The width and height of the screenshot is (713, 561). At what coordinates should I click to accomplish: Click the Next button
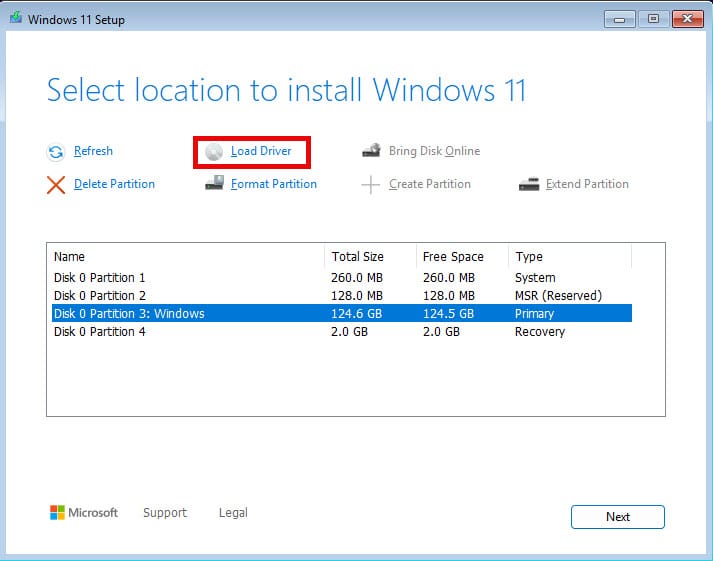618,517
